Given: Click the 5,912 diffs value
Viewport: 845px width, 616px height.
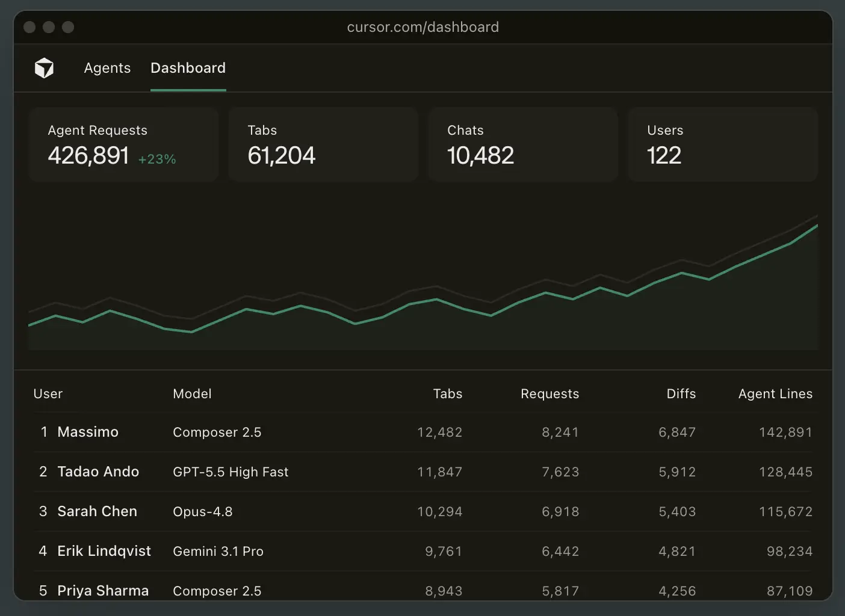Looking at the screenshot, I should tap(677, 472).
